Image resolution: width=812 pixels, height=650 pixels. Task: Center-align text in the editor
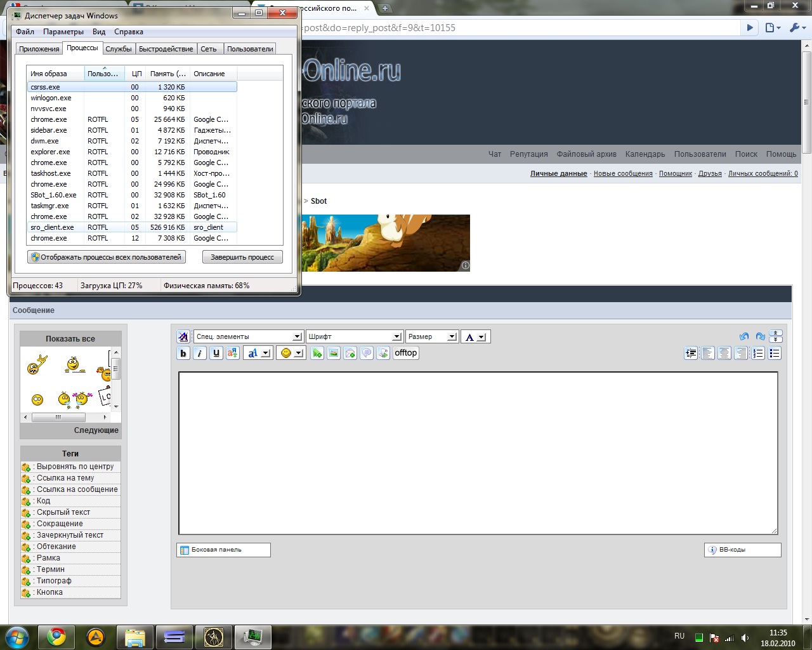click(x=724, y=354)
